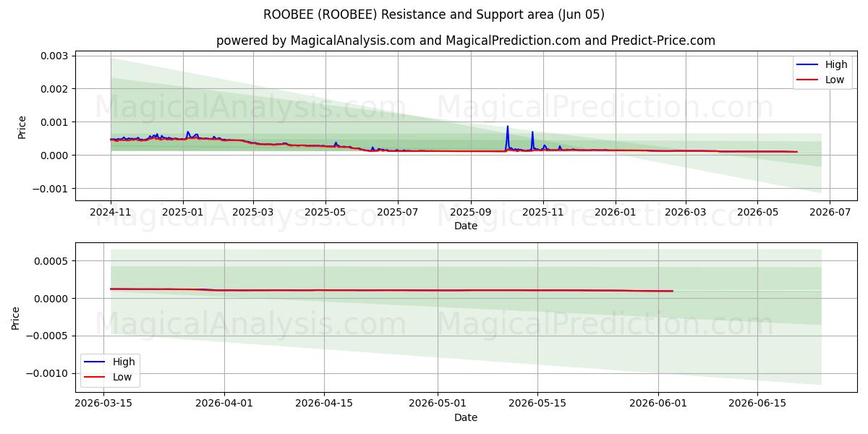Click the 2025-03 x-axis label
Image resolution: width=868 pixels, height=434 pixels.
[x=253, y=213]
